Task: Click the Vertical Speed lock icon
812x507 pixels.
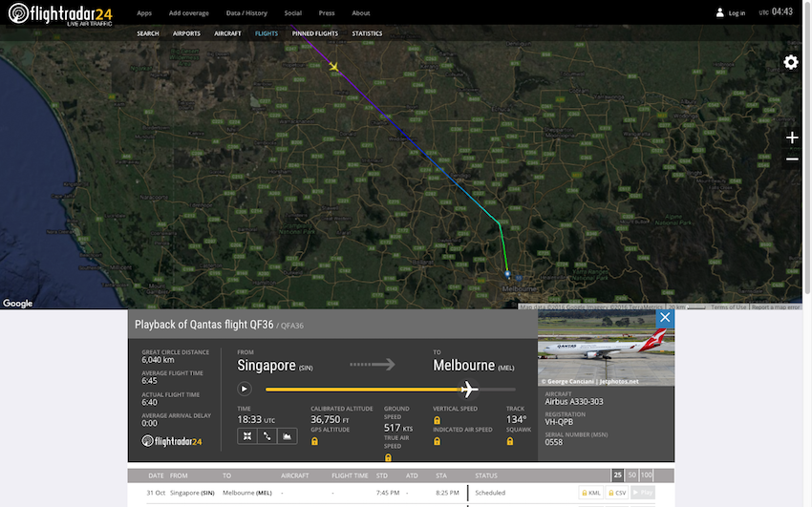Action: pos(437,420)
